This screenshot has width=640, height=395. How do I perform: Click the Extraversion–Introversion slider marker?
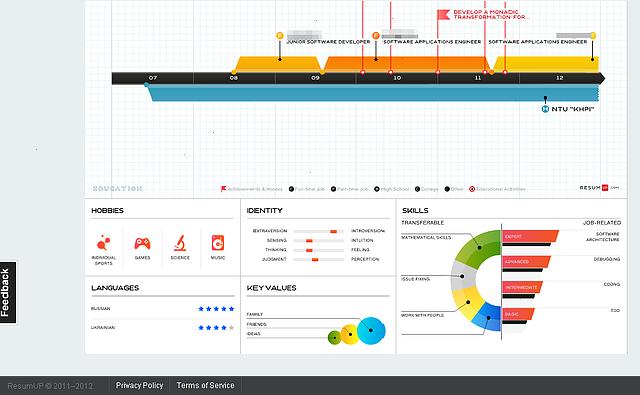pos(333,231)
